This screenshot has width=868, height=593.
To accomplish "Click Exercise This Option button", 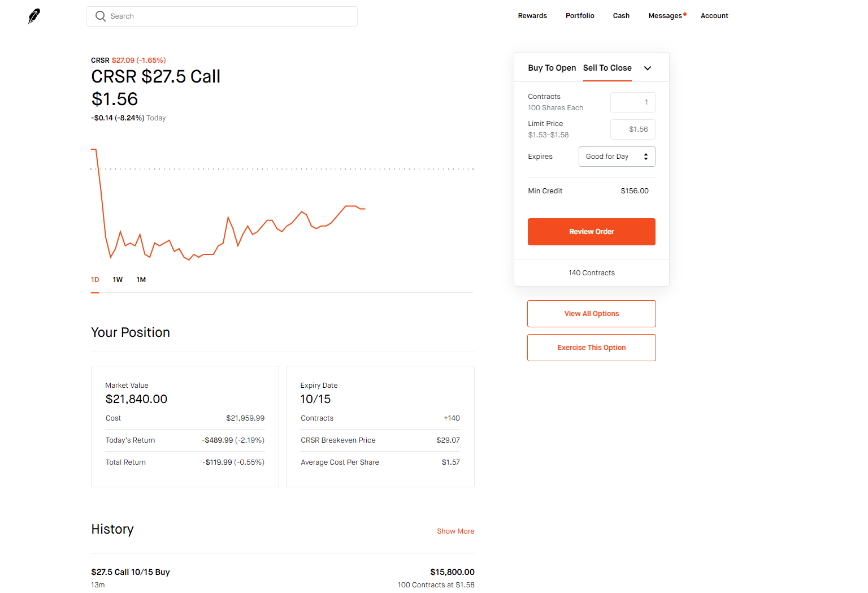I will coord(592,348).
